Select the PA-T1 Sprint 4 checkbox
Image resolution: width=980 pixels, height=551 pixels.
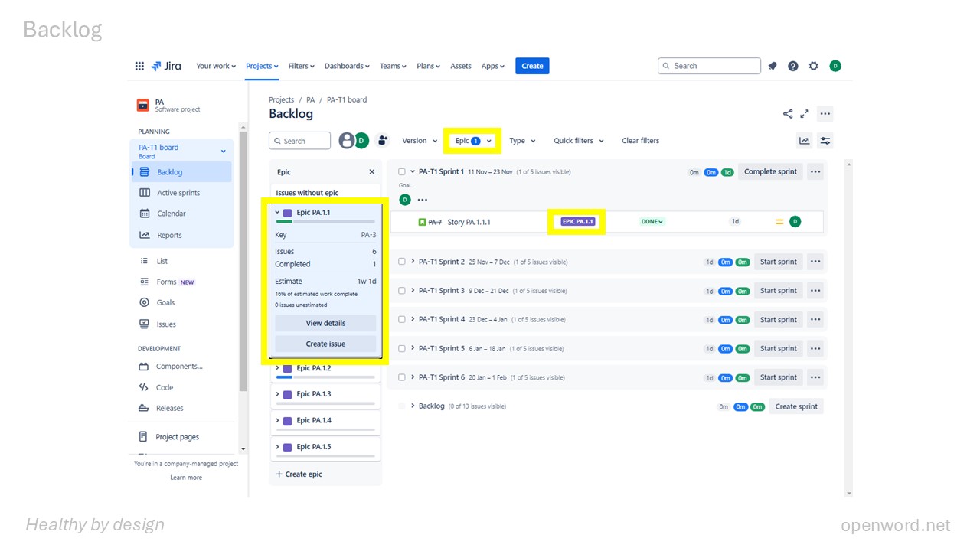click(x=402, y=319)
